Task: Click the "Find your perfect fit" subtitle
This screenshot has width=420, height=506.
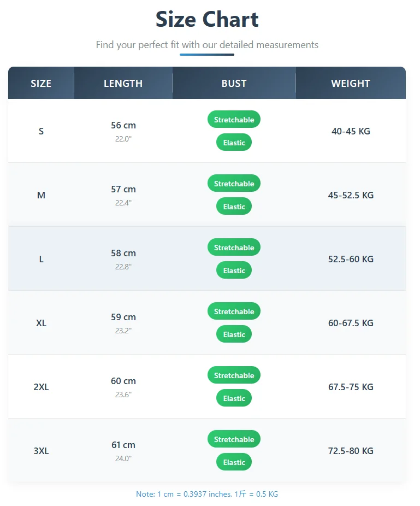Action: click(207, 45)
